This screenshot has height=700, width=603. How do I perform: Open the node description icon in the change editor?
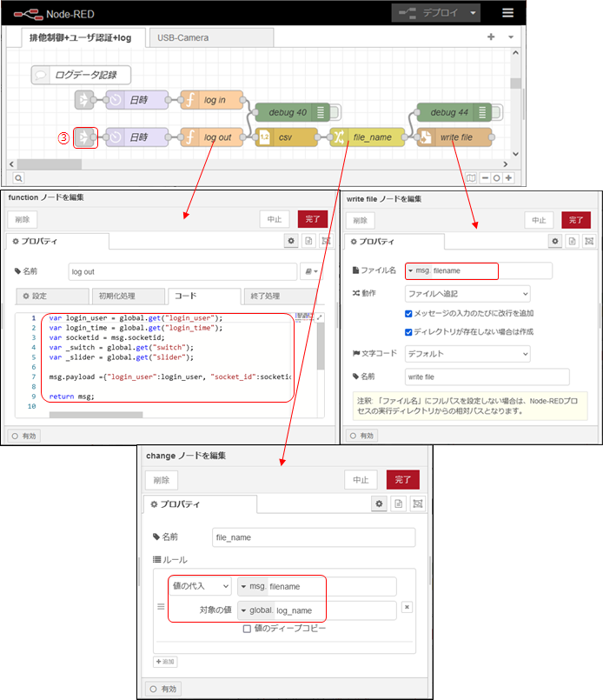coord(397,503)
